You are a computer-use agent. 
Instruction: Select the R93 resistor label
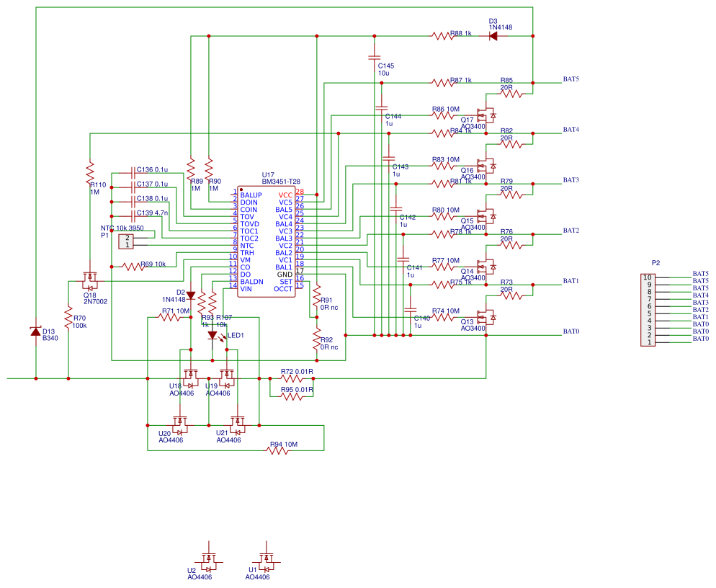[x=207, y=317]
